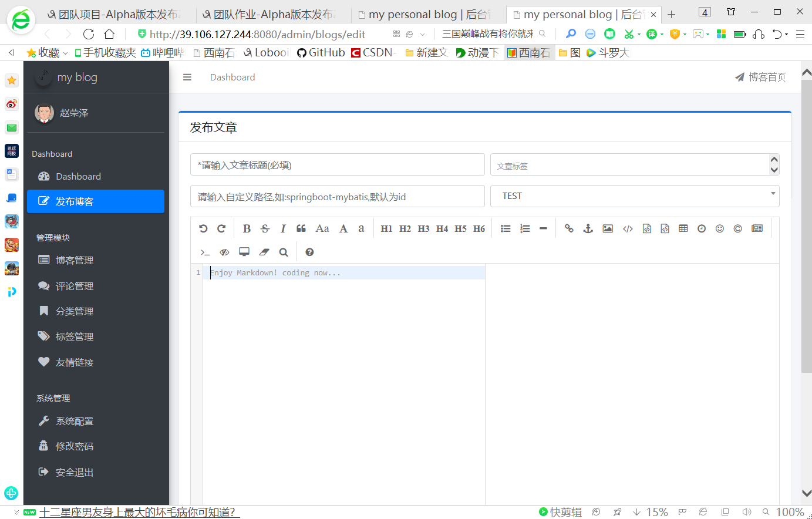Insert a heading 2 with H2

click(x=405, y=228)
